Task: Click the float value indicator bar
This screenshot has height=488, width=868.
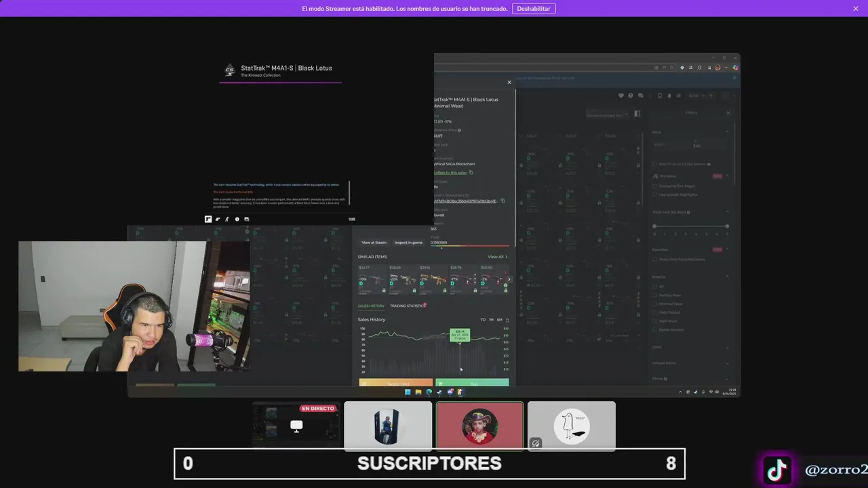Action: (469, 247)
